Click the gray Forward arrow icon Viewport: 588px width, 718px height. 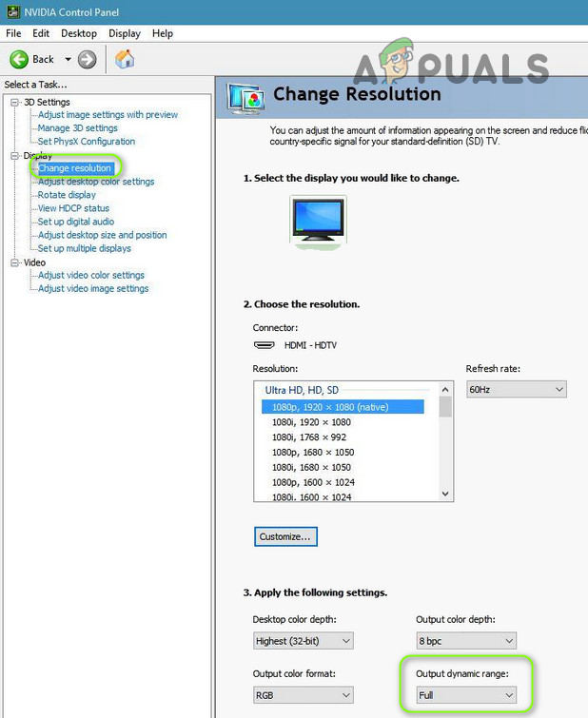88,60
